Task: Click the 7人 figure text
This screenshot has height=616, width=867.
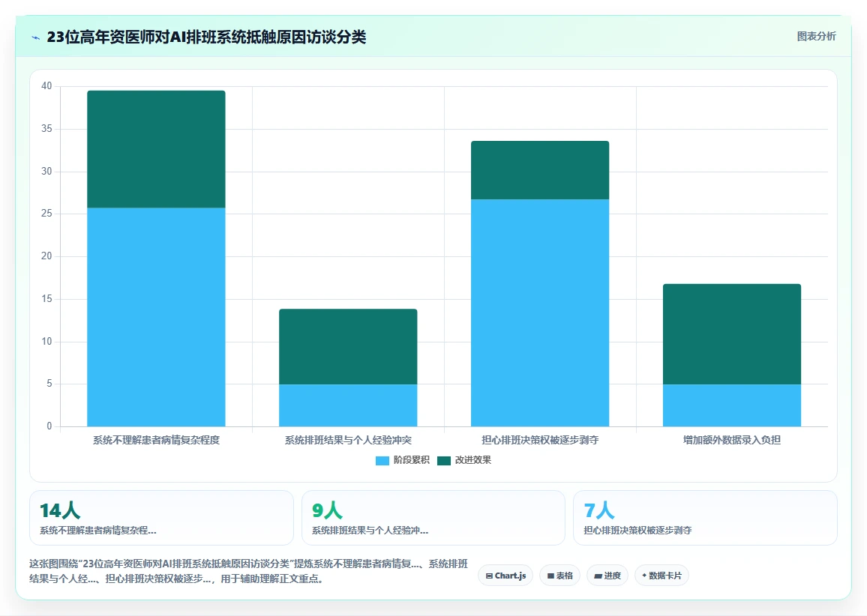Action: pyautogui.click(x=598, y=510)
